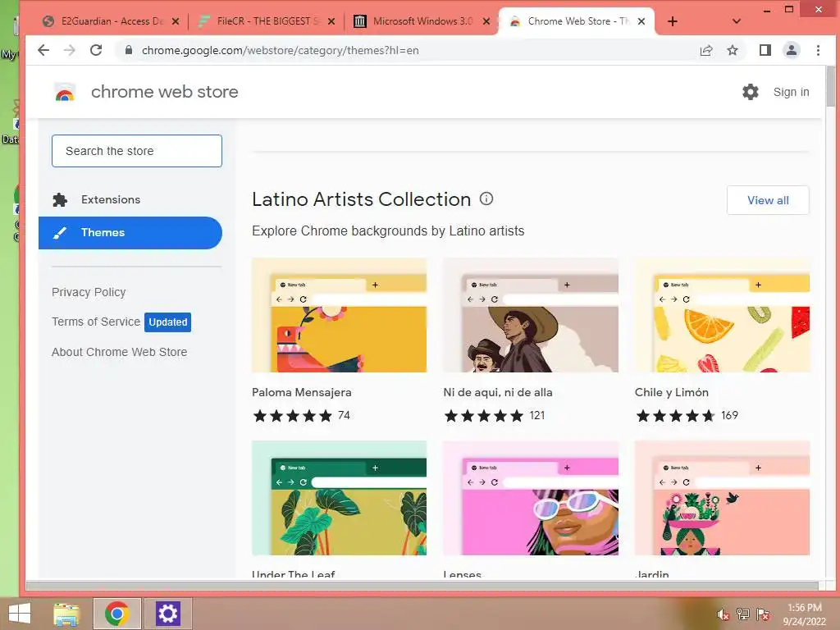840x630 pixels.
Task: Click the horizontal scrollbar at page bottom
Action: pyautogui.click(x=422, y=586)
